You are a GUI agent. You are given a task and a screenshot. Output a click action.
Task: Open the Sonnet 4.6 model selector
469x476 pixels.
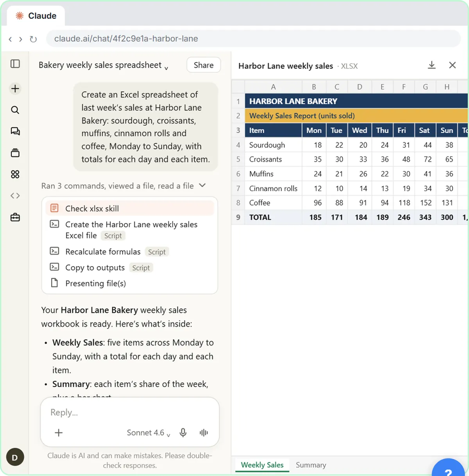pyautogui.click(x=149, y=433)
